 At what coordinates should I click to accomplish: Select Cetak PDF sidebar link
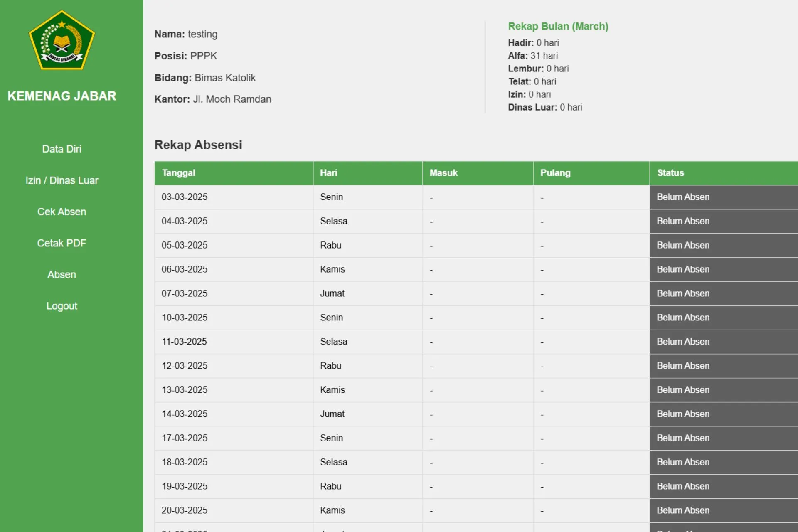62,243
